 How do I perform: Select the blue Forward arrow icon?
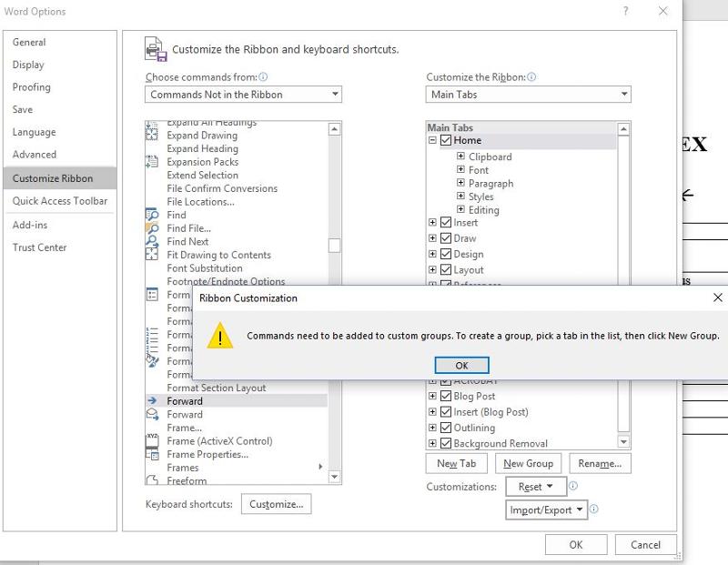(x=152, y=401)
